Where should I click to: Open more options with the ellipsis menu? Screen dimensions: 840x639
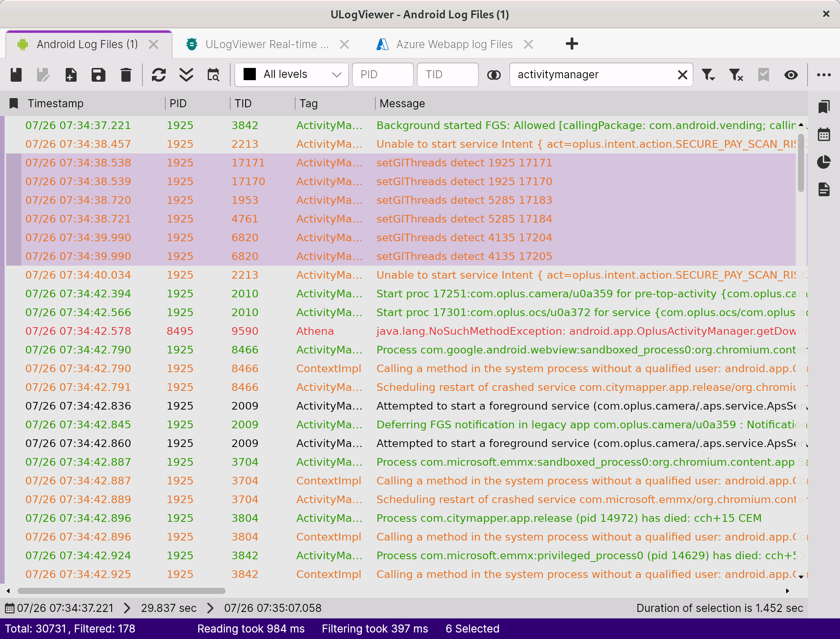[823, 75]
